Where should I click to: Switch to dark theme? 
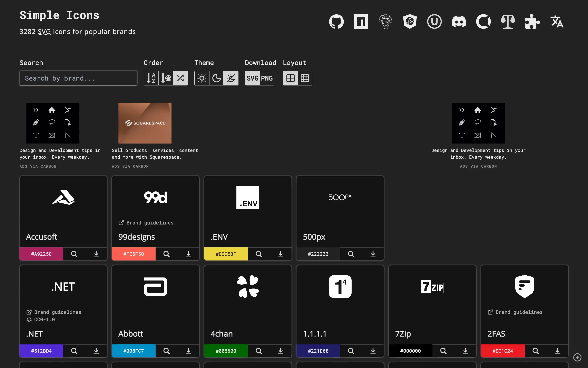pyautogui.click(x=216, y=78)
